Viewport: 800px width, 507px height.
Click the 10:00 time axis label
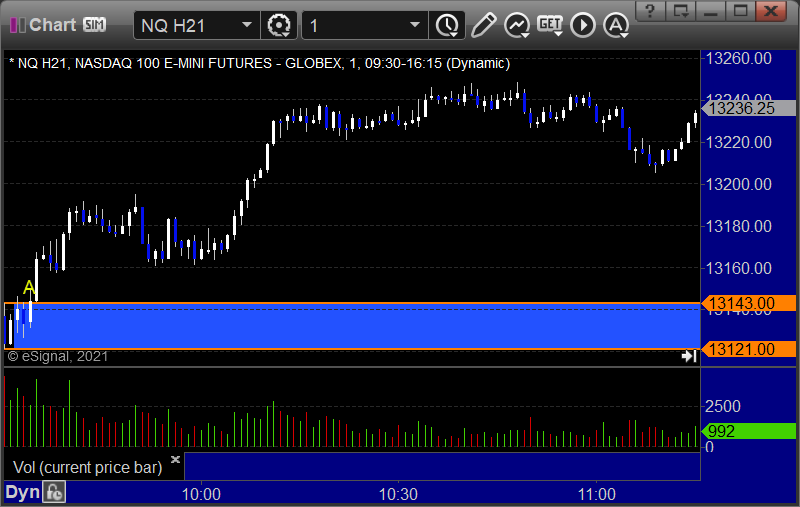[202, 494]
